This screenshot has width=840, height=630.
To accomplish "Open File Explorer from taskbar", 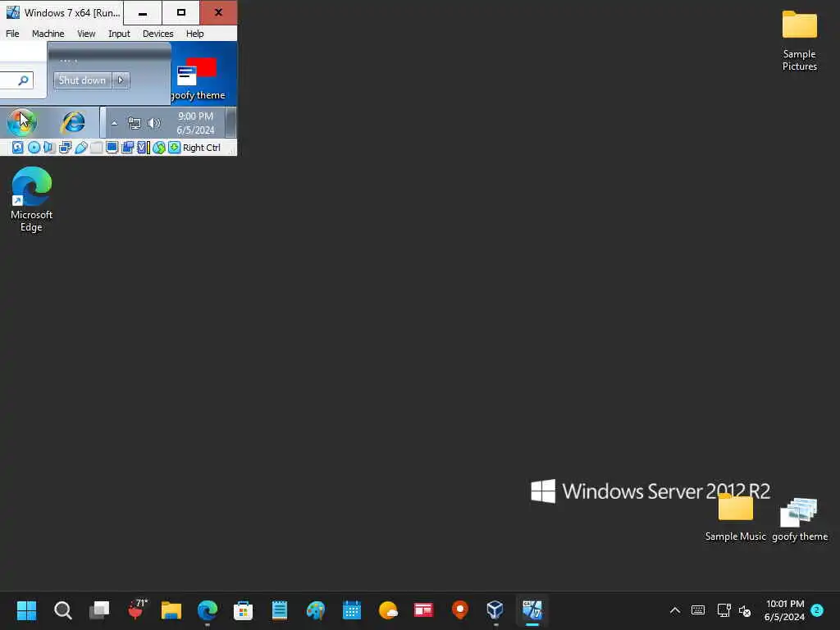I will click(x=171, y=610).
